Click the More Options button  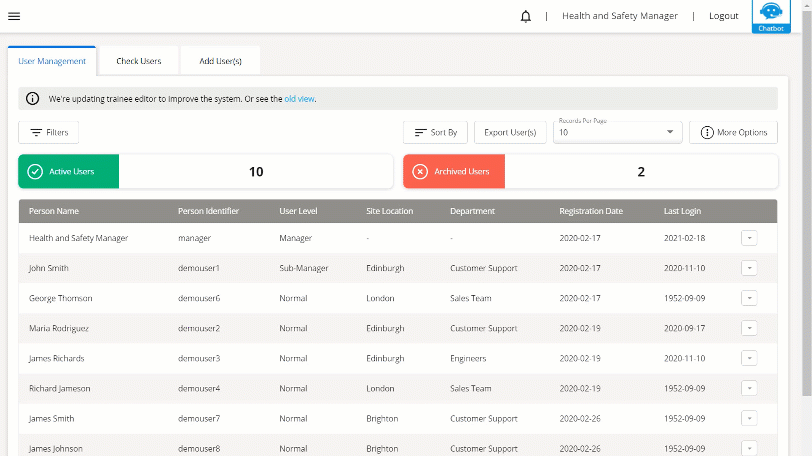[x=734, y=132]
